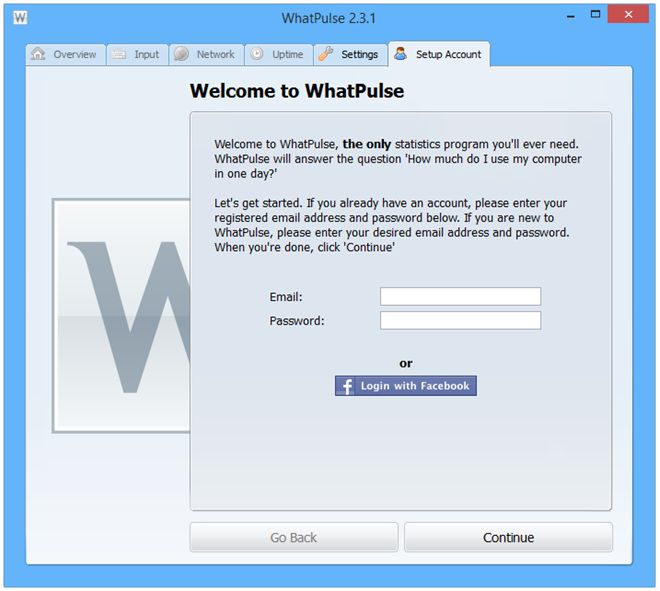
Task: Go to the Network tab
Action: (207, 54)
